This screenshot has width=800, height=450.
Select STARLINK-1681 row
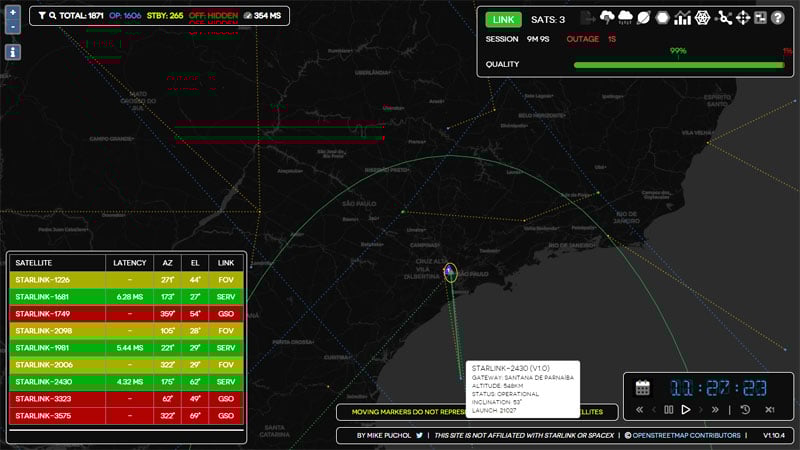[126, 297]
